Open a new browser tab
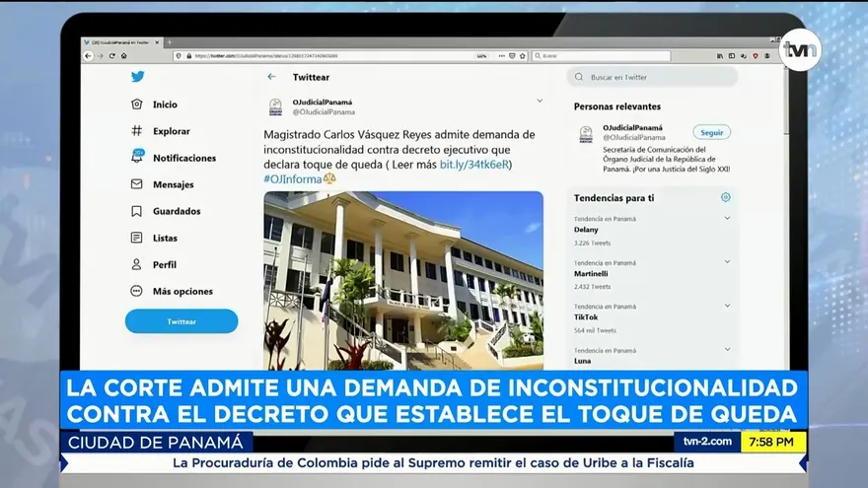Screen dimensions: 868x488 170,42
